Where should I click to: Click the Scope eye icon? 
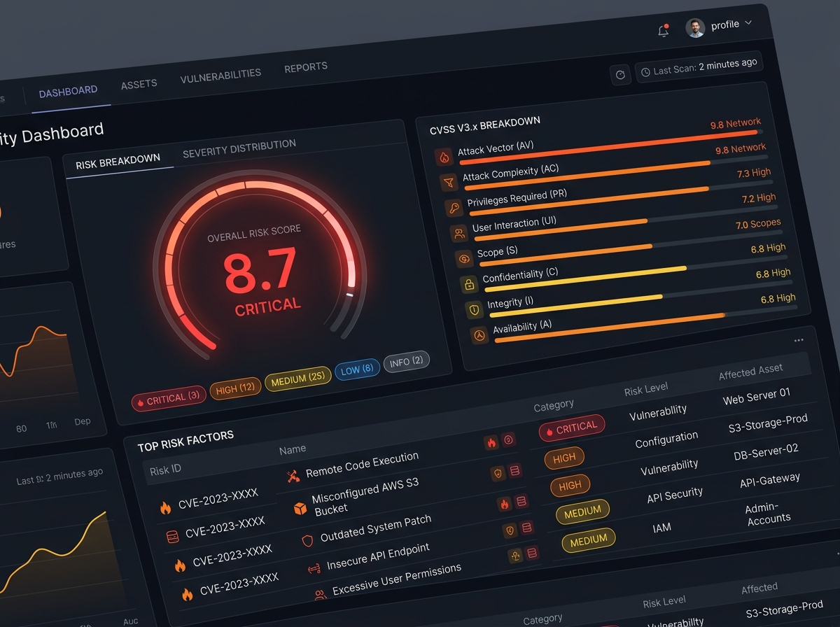point(463,259)
